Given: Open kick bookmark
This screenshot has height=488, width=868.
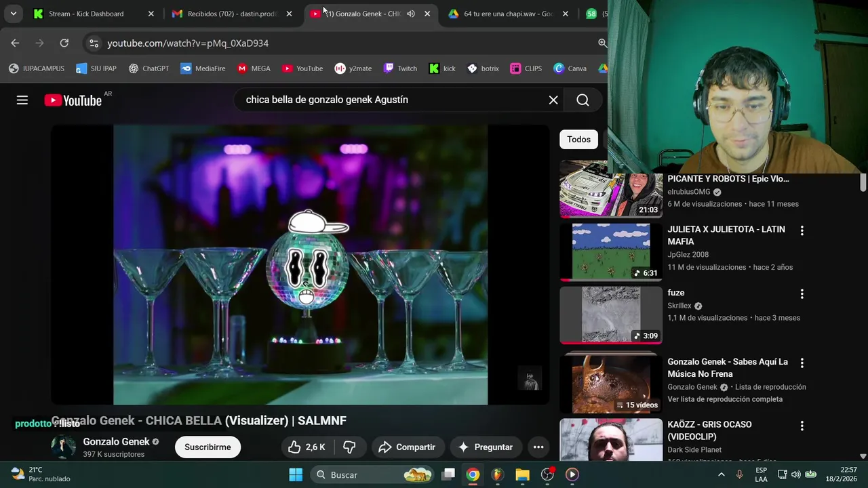Looking at the screenshot, I should click(x=442, y=68).
